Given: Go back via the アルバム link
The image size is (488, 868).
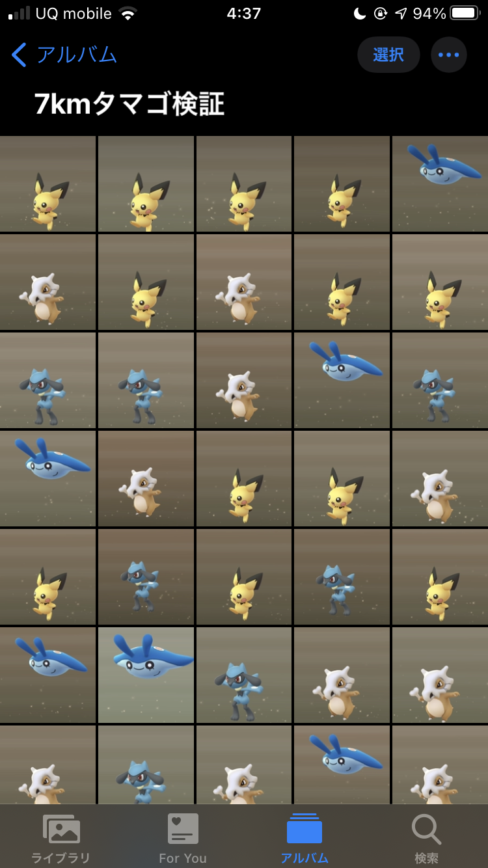Looking at the screenshot, I should click(76, 55).
